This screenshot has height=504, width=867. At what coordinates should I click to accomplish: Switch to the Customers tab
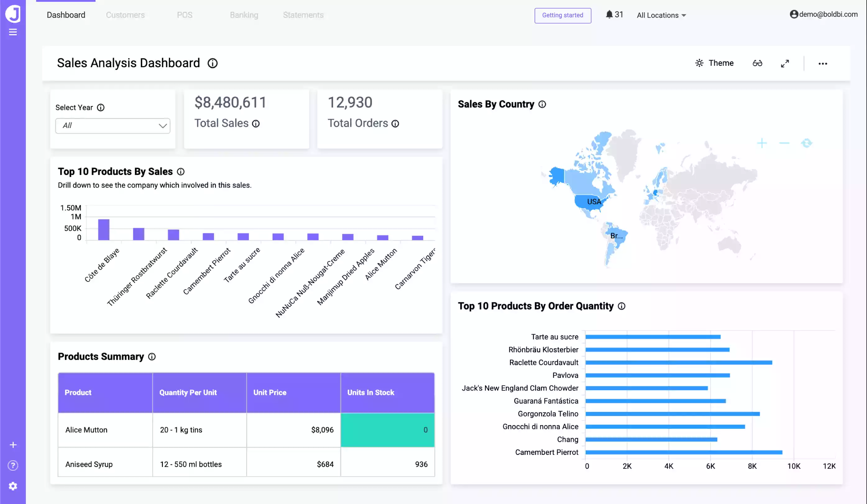(x=125, y=15)
